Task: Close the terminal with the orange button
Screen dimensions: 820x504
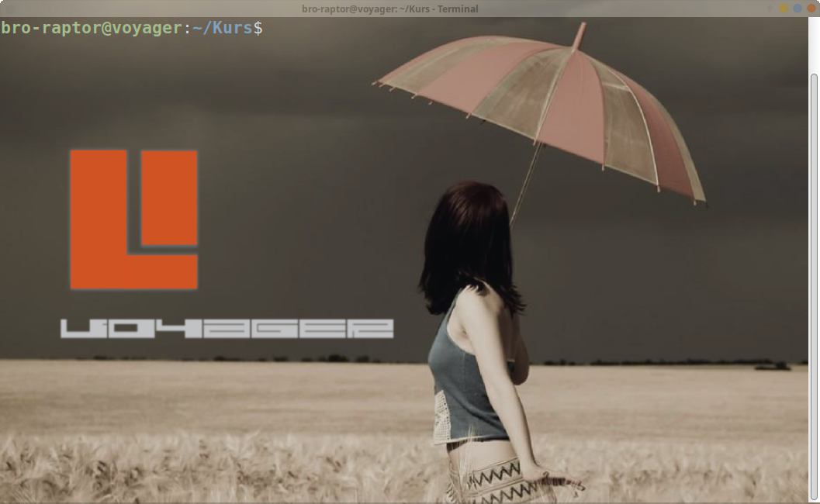Action: coord(811,9)
